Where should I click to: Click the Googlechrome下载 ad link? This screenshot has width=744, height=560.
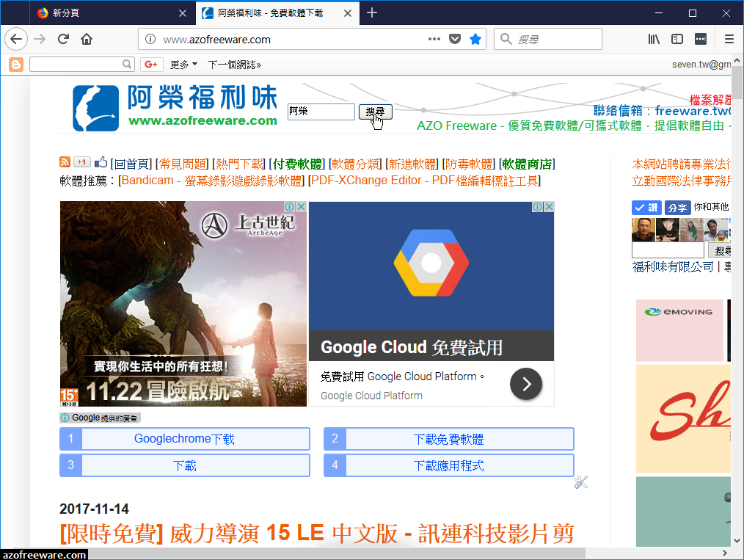coord(185,439)
